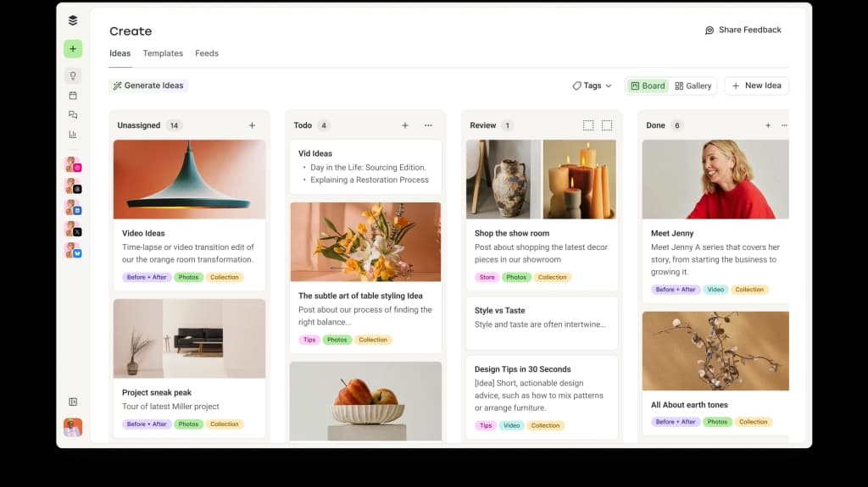Select the LinkedIn channel avatar
The image size is (868, 487).
[x=73, y=208]
